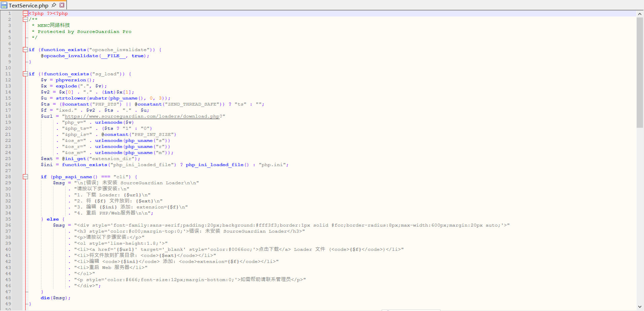Click the 'Protected by SourceGuardian Pro' comment
The image size is (644, 311).
pos(84,32)
